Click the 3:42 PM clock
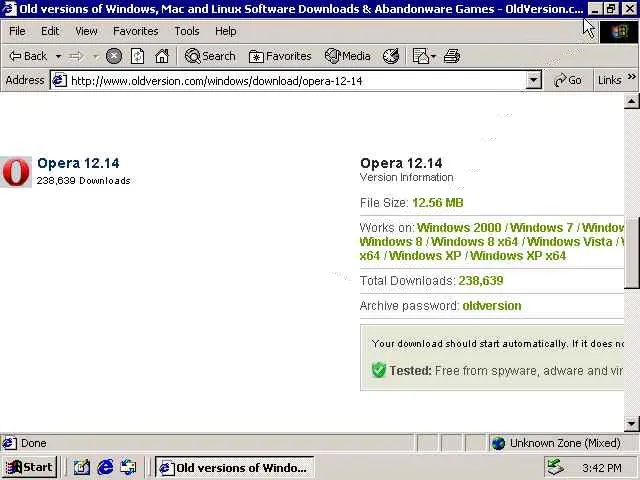Image resolution: width=640 pixels, height=480 pixels. tap(602, 468)
